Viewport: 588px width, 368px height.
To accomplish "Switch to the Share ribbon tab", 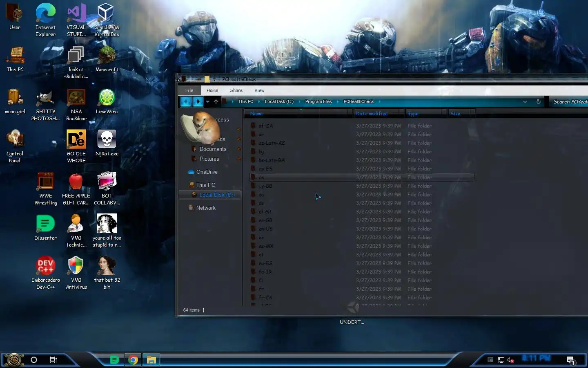I will coord(236,90).
